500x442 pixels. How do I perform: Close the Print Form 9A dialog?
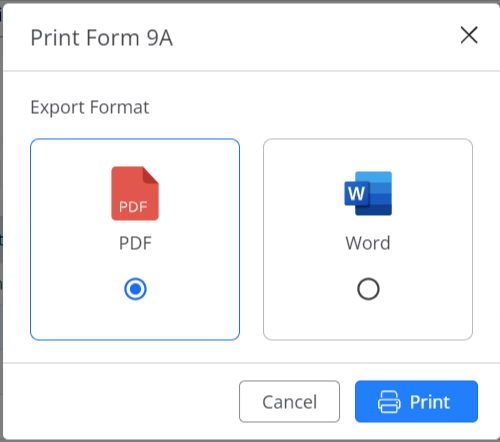(x=469, y=35)
